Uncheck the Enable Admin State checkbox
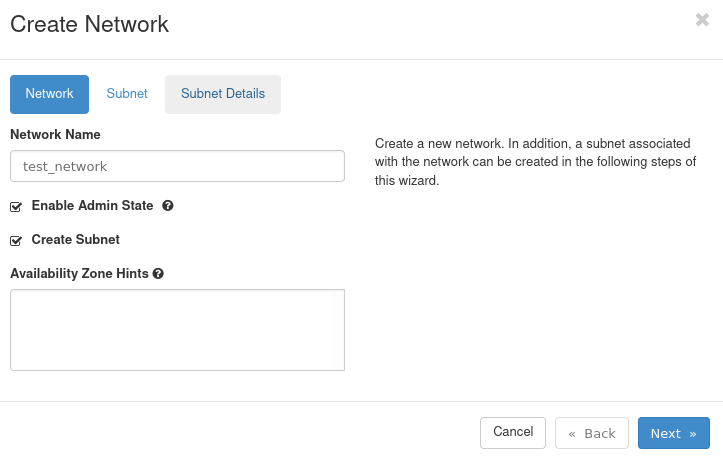The height and width of the screenshot is (461, 723). click(x=16, y=207)
